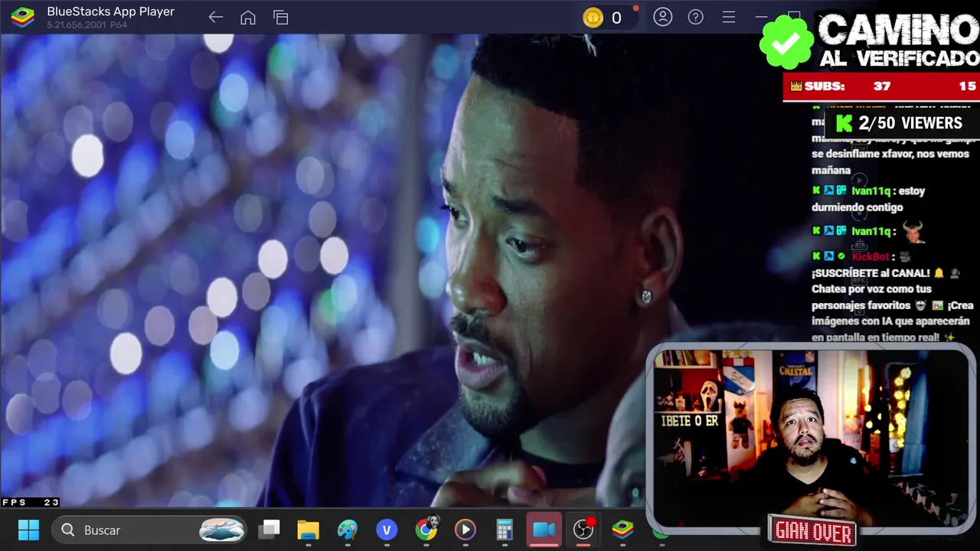Click the BlueStacks back arrow
Screen dimensions: 980x551
click(216, 18)
